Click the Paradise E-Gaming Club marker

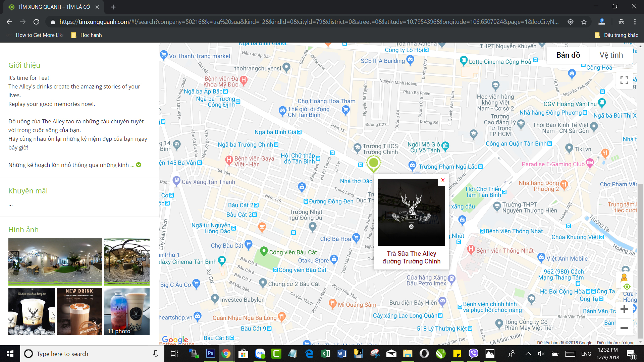[590, 163]
